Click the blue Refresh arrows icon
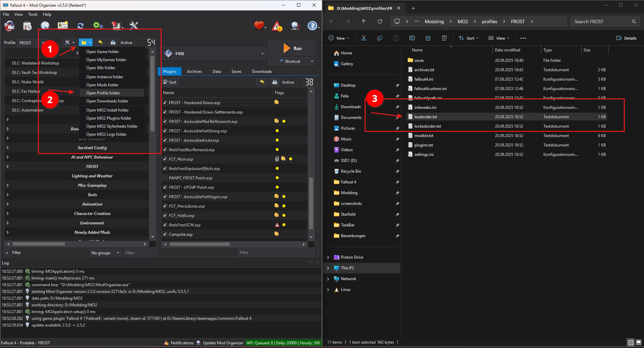Screen dimensions: 644x348 (80, 26)
